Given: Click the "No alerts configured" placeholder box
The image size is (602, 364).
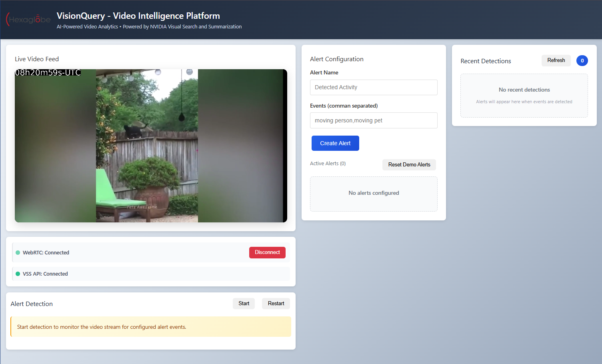Looking at the screenshot, I should point(374,194).
